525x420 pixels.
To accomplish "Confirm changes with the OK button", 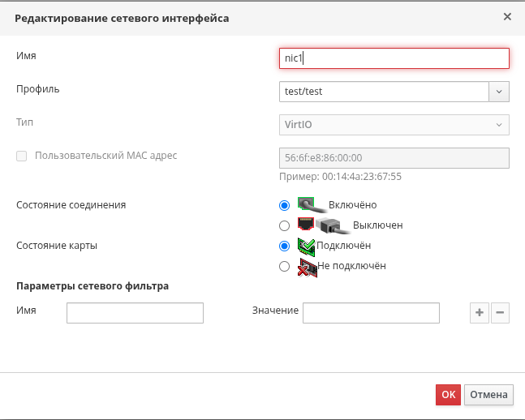I will 448,395.
